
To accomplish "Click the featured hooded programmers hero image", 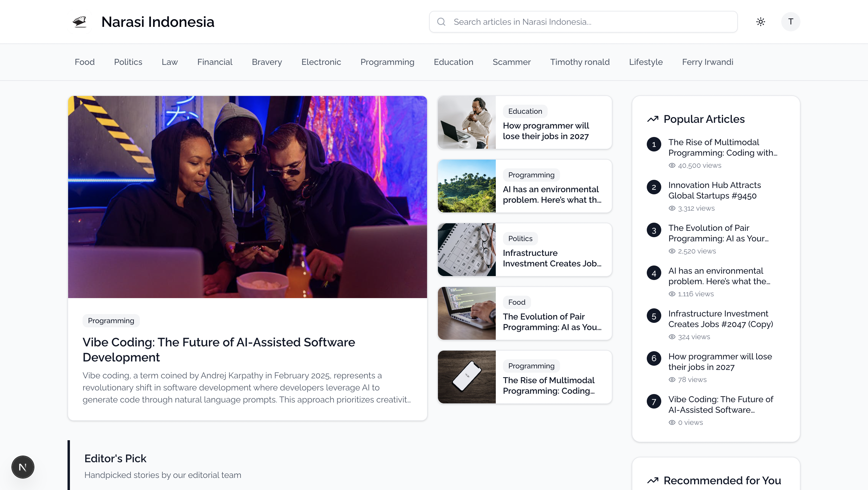I will pyautogui.click(x=247, y=197).
